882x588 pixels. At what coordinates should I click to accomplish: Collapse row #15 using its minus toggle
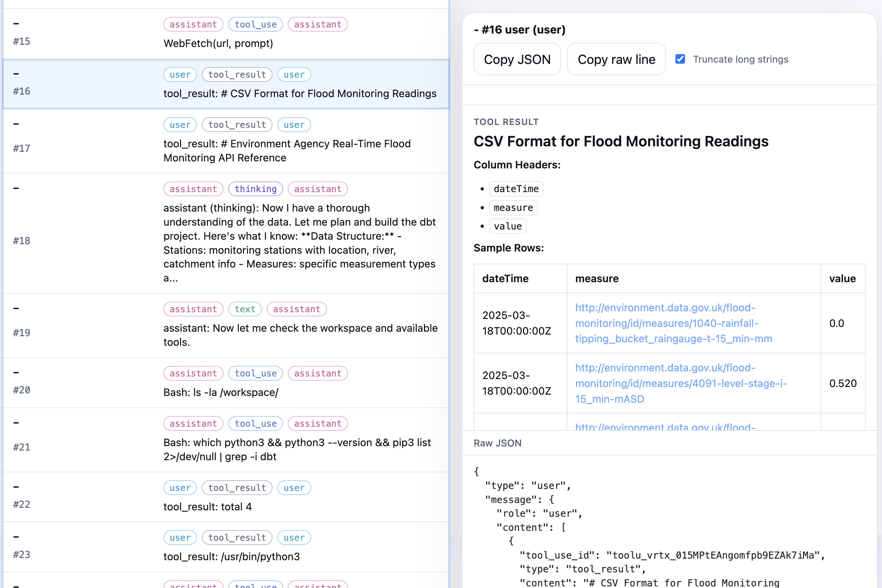click(16, 24)
